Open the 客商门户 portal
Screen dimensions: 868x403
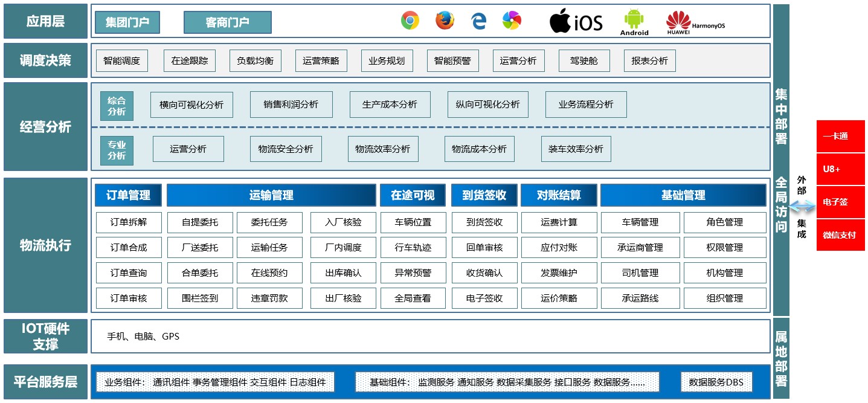point(228,22)
